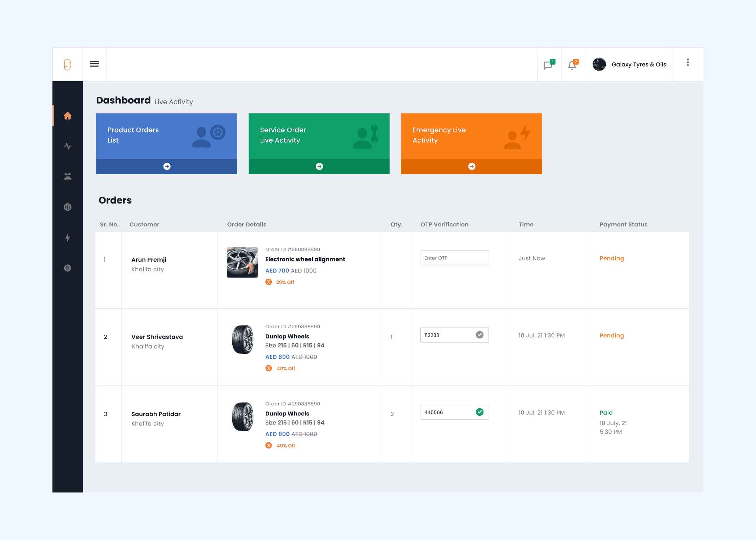Open the activity pulse icon in sidebar
Viewport: 756px width, 540px height.
pyautogui.click(x=68, y=146)
